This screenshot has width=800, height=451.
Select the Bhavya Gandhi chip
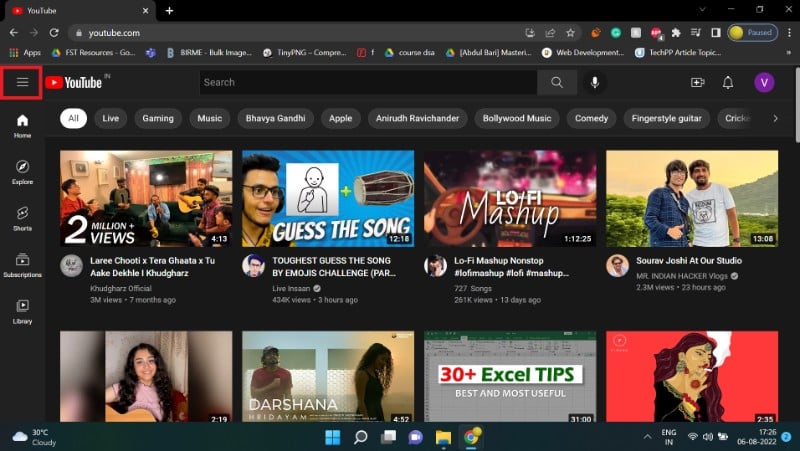276,118
